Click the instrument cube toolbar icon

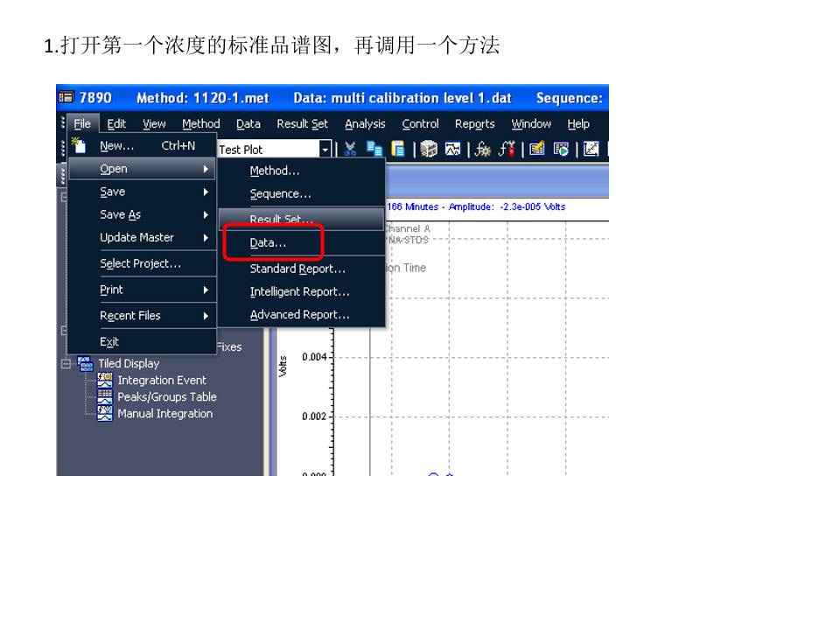(429, 150)
